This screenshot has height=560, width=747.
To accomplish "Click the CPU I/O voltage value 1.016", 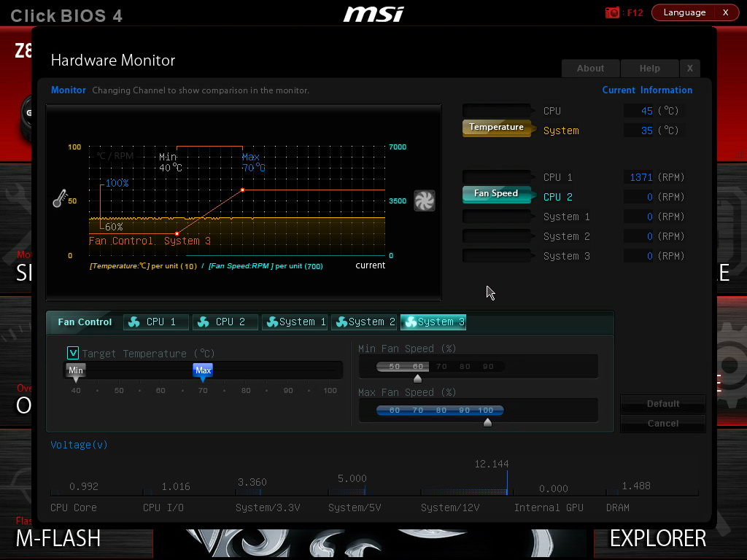I will click(176, 486).
